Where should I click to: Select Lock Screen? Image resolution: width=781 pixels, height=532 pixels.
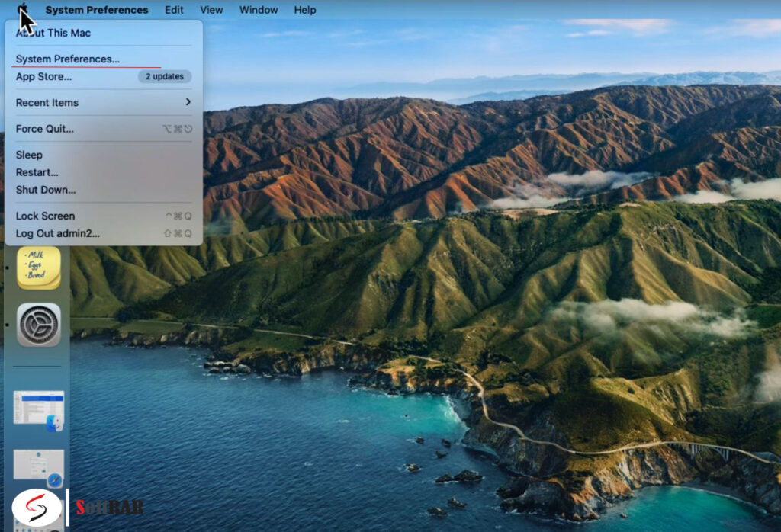pyautogui.click(x=103, y=216)
